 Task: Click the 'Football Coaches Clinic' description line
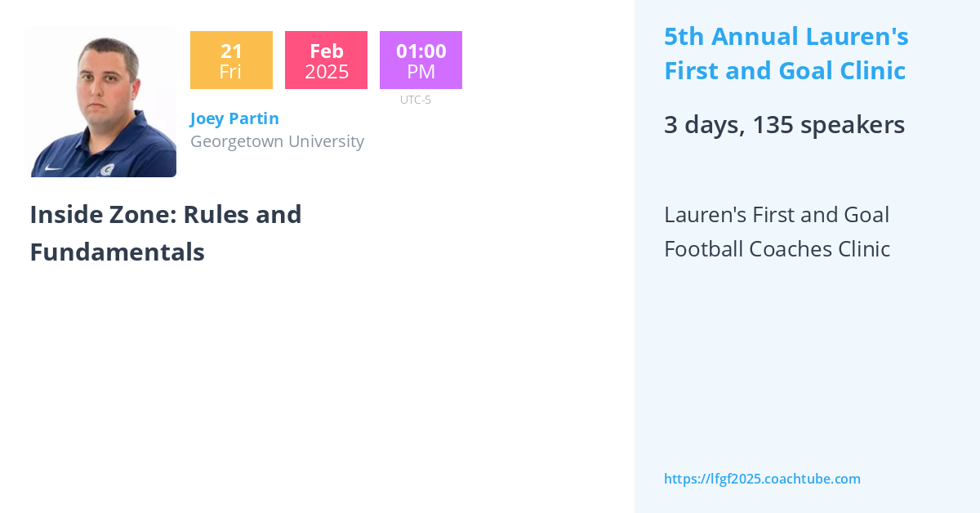pyautogui.click(x=777, y=249)
